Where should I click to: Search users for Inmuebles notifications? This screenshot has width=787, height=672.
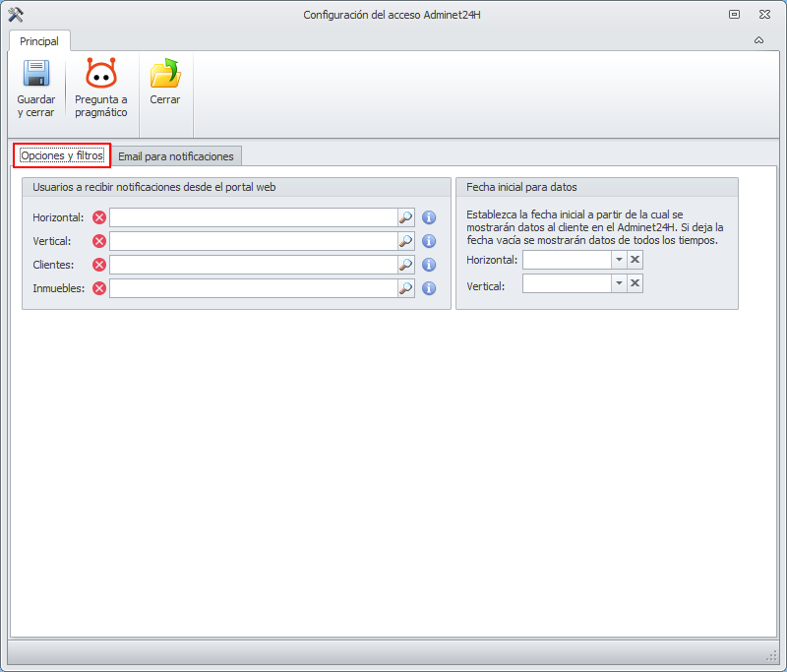point(405,288)
